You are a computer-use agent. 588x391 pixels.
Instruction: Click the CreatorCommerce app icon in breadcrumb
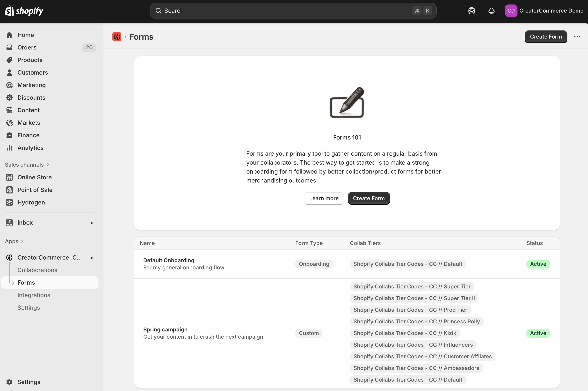(117, 37)
